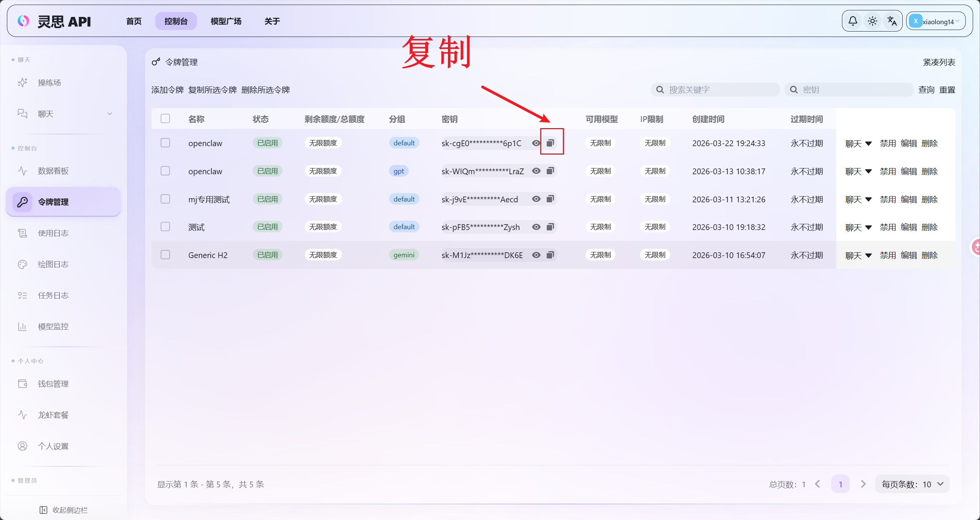Select the 控制台 navigation tab
This screenshot has height=520, width=980.
click(176, 21)
